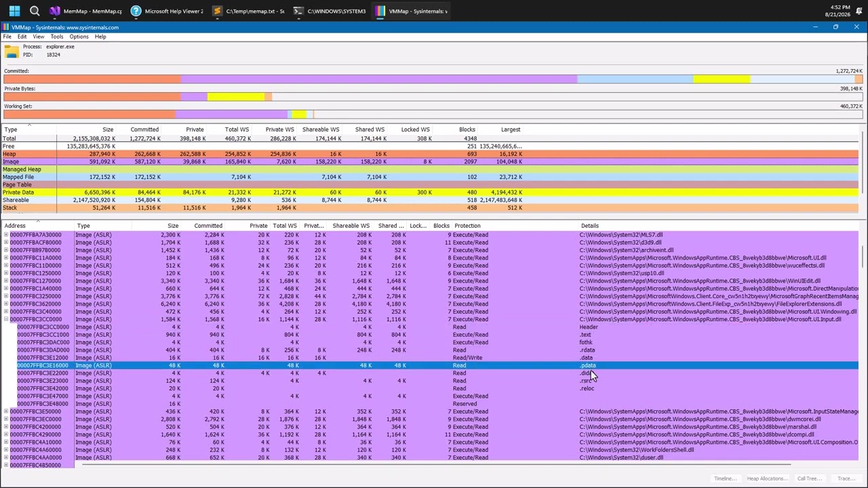Screen dimensions: 868x488
Task: Select the Free summary row
Action: (431, 146)
